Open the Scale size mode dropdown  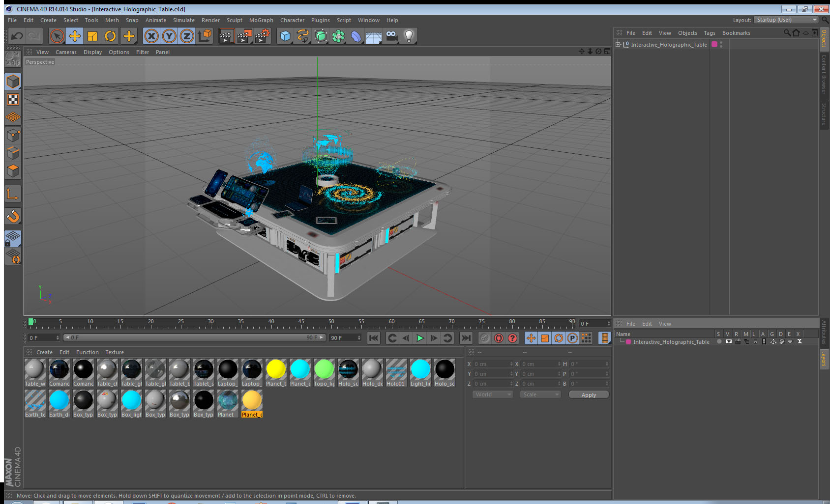tap(540, 394)
